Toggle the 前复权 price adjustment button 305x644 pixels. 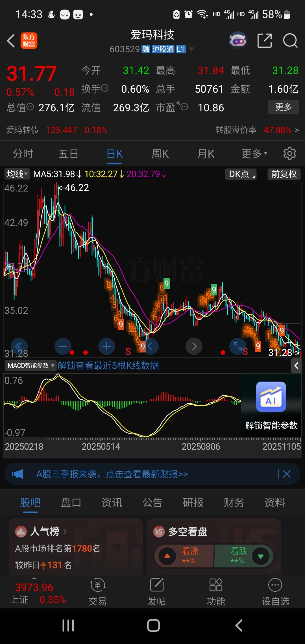(284, 174)
